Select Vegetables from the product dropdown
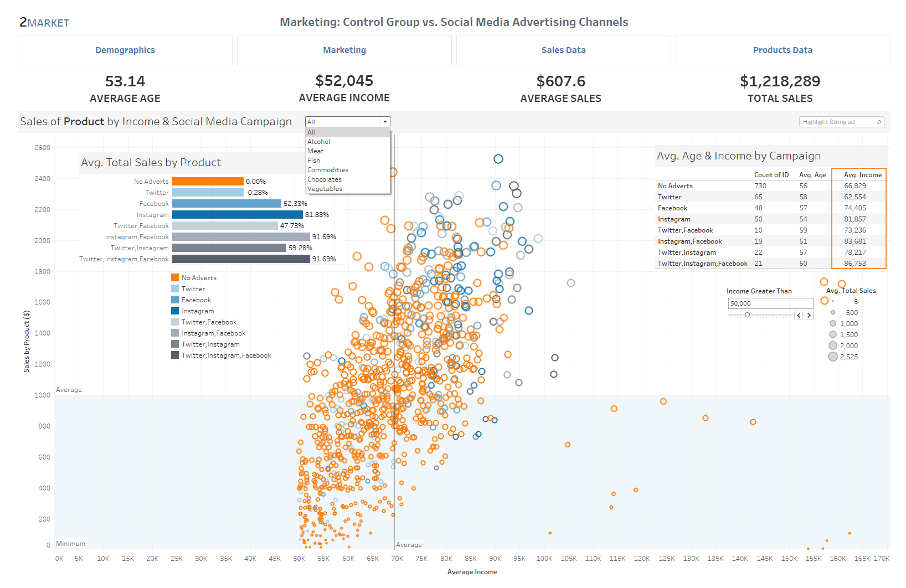This screenshot has height=588, width=906. click(x=325, y=188)
